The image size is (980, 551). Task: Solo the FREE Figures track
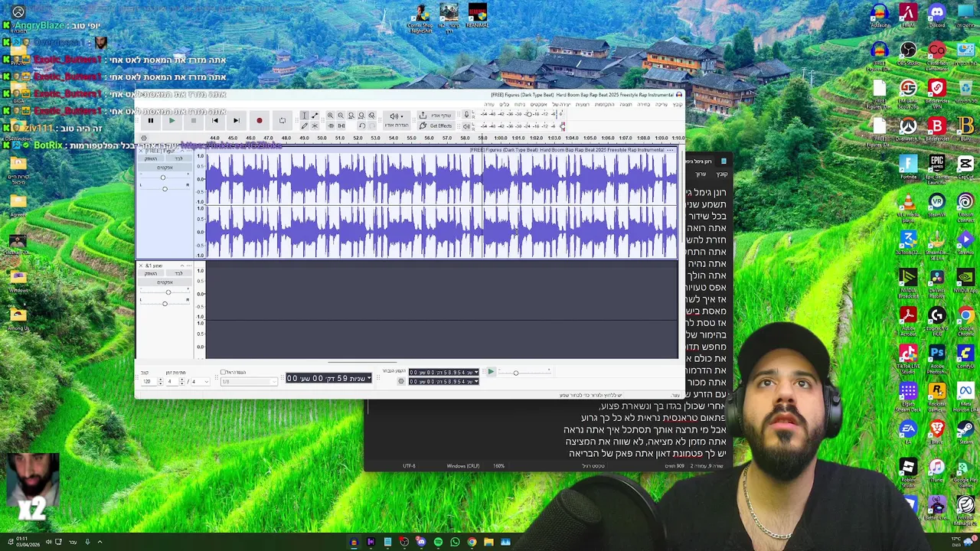click(x=179, y=158)
